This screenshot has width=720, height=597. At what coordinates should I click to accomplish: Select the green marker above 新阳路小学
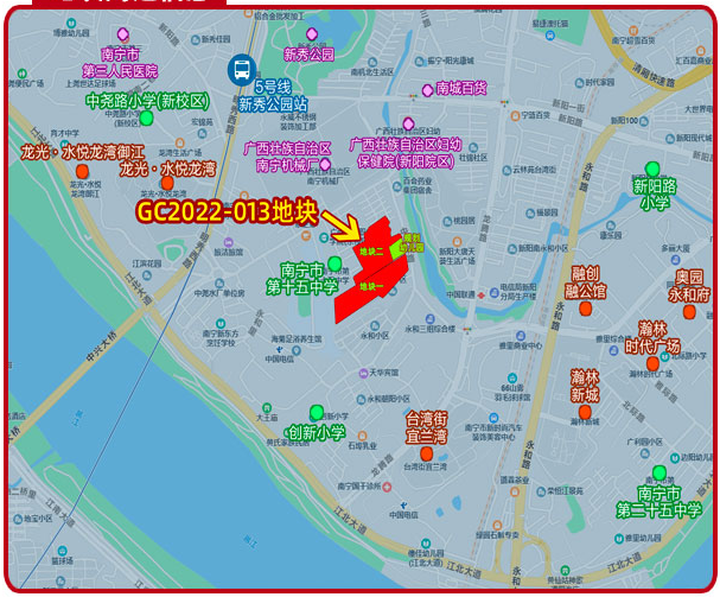coord(654,168)
